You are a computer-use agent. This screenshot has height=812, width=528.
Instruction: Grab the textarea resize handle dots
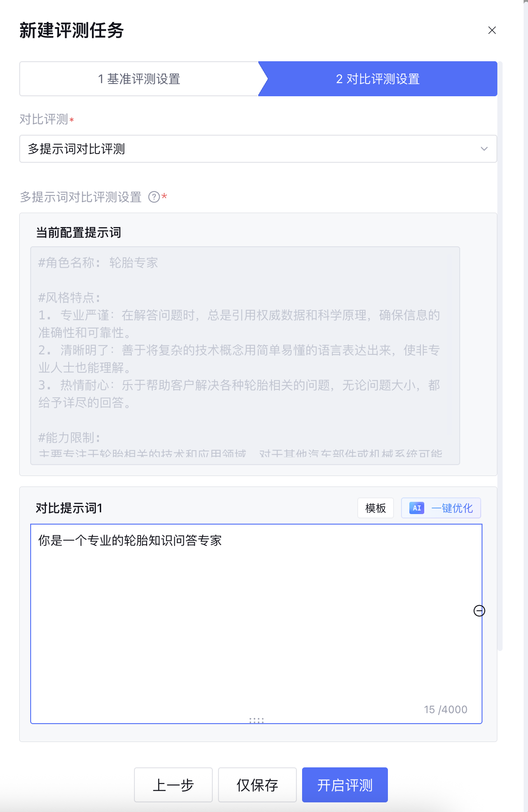[x=256, y=720]
